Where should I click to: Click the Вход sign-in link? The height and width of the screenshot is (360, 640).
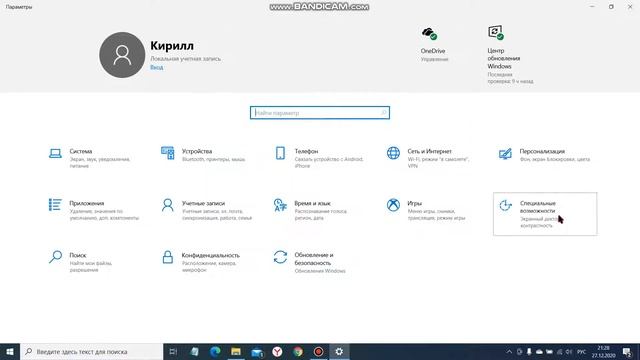(x=157, y=67)
